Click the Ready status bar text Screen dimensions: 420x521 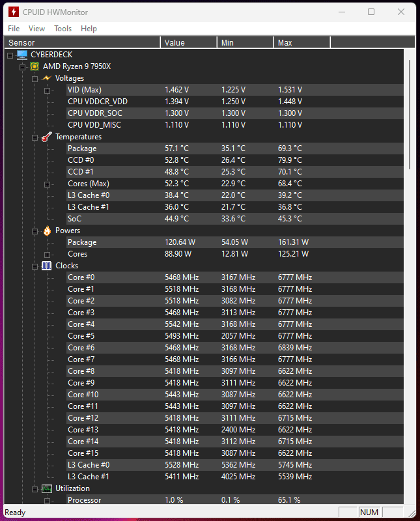click(x=15, y=513)
